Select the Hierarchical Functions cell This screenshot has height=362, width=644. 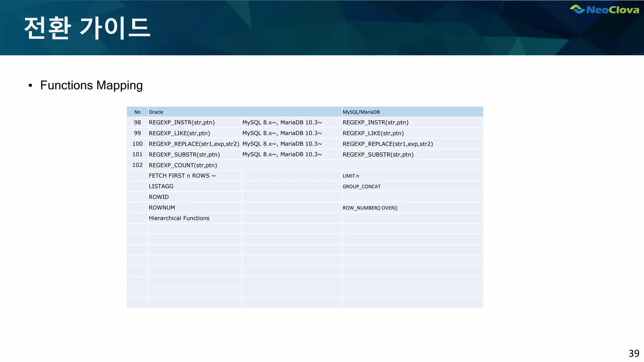click(x=179, y=218)
